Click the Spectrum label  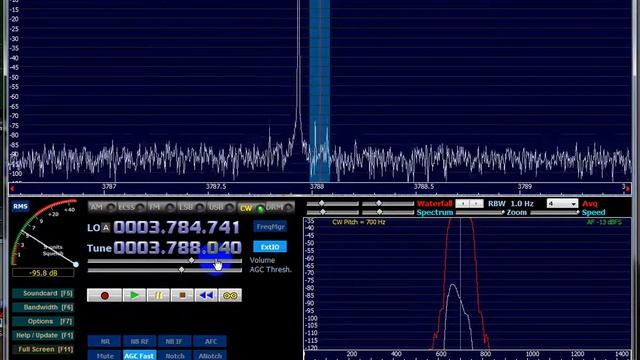(x=435, y=212)
